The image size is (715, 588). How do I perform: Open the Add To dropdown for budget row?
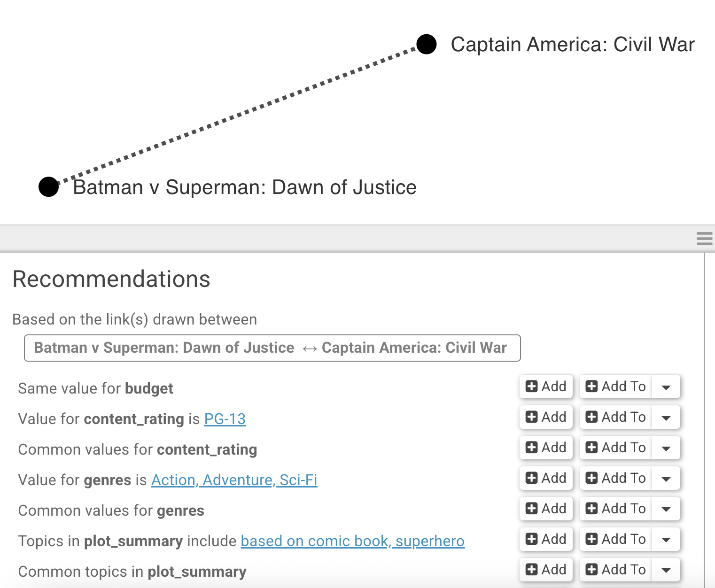[x=666, y=387]
